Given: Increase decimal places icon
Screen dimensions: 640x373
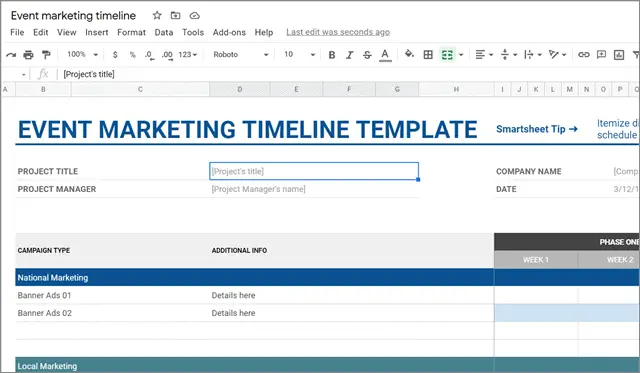Looking at the screenshot, I should pyautogui.click(x=167, y=55).
